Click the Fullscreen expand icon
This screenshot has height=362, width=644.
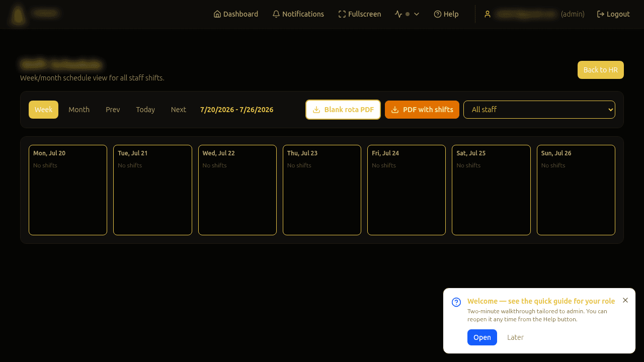click(342, 14)
